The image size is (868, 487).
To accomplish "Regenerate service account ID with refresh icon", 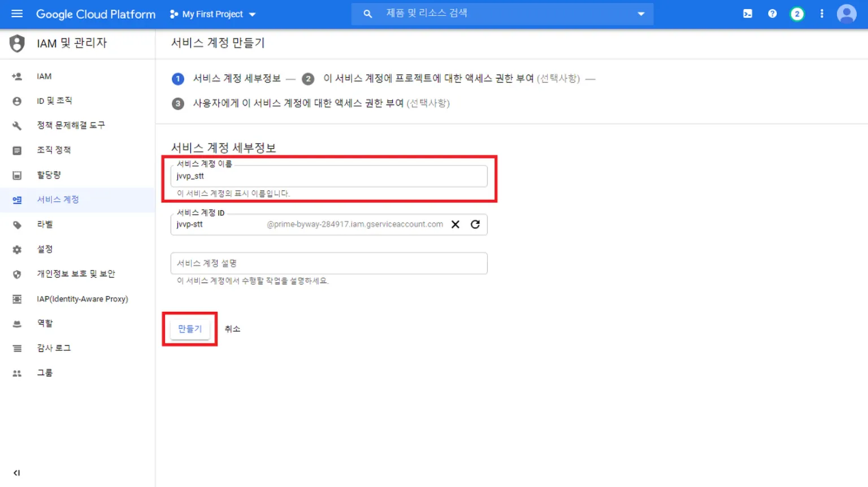I will 475,224.
